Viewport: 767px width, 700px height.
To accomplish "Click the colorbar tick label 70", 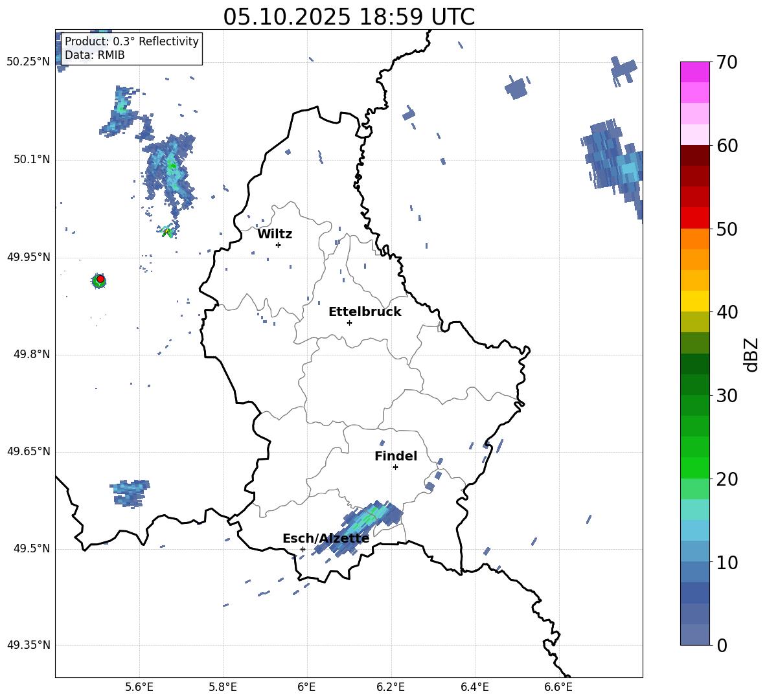I will tap(727, 62).
